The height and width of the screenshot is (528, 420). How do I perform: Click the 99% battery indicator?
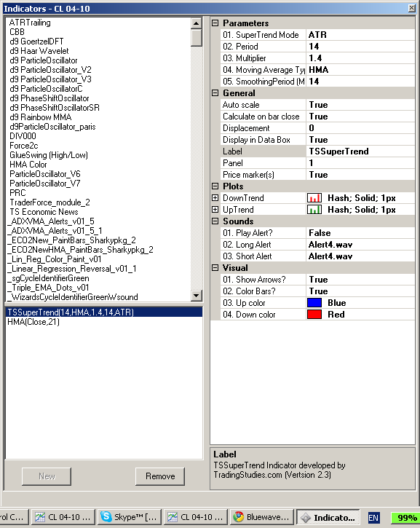coord(405,518)
